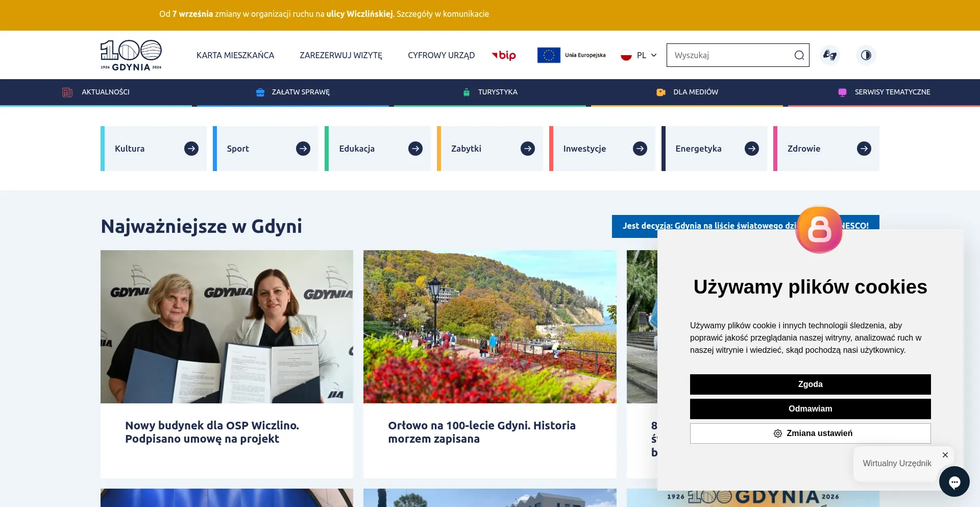This screenshot has width=980, height=507.
Task: Expand the PL language dropdown
Action: coord(639,55)
